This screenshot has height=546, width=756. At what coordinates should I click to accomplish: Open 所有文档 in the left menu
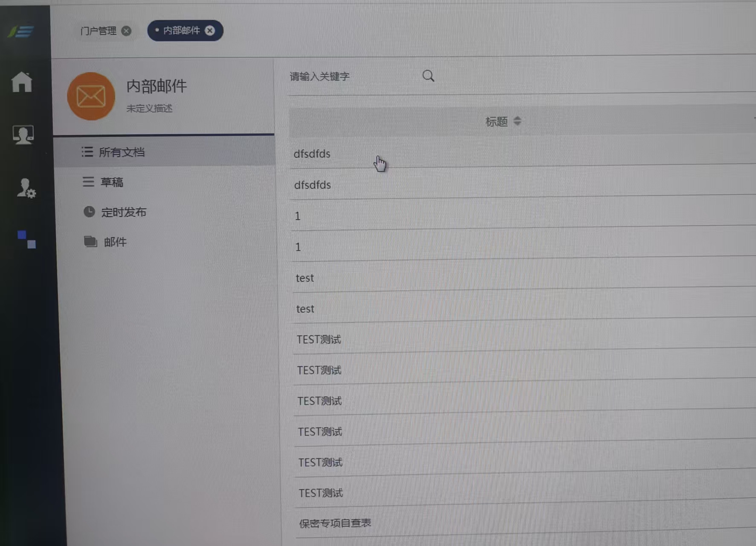(x=122, y=152)
